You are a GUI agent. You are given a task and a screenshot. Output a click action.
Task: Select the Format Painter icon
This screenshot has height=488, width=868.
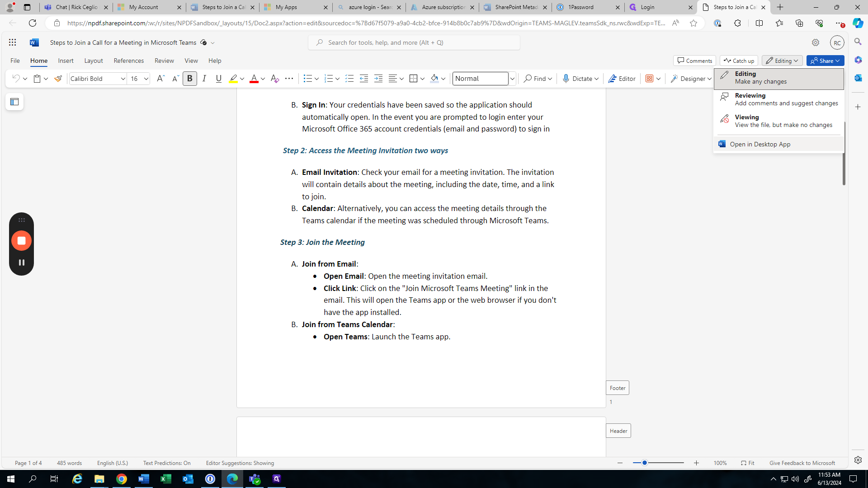[58, 79]
